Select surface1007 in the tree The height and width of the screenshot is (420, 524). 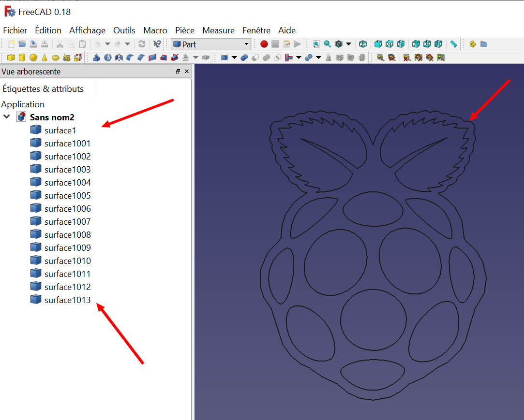click(68, 222)
